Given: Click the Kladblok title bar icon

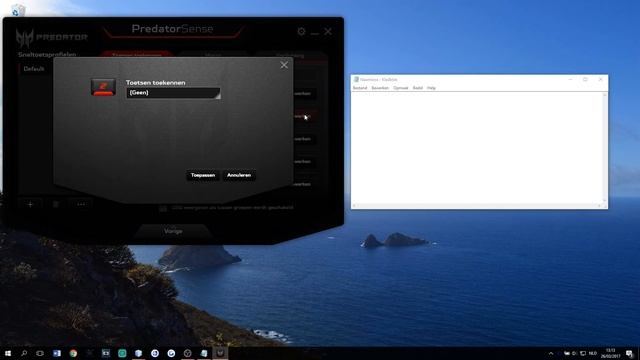Looking at the screenshot, I should (x=356, y=80).
